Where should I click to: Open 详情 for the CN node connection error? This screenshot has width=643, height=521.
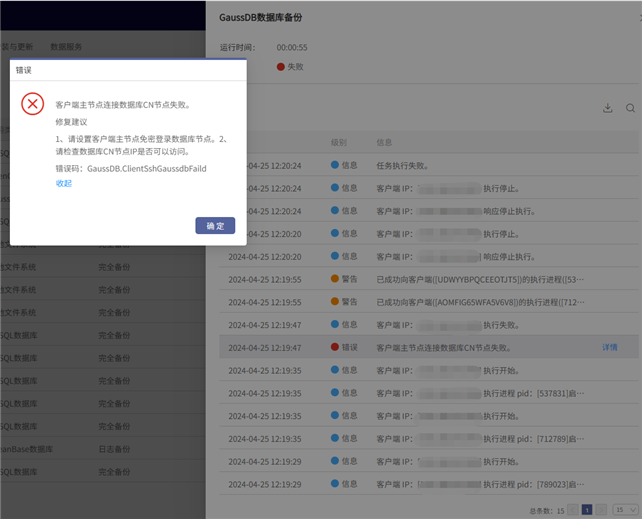609,347
